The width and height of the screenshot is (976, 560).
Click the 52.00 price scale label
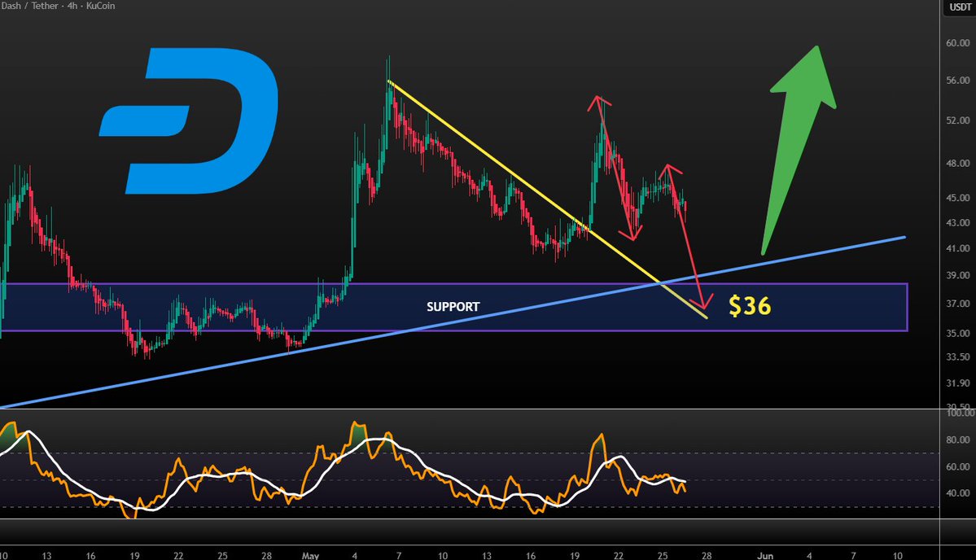[958, 120]
